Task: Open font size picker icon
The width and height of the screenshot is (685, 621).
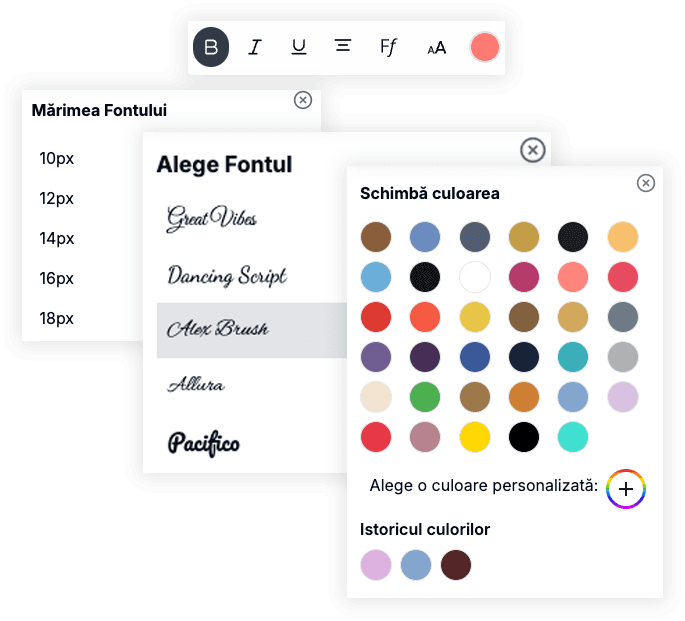Action: click(x=436, y=47)
